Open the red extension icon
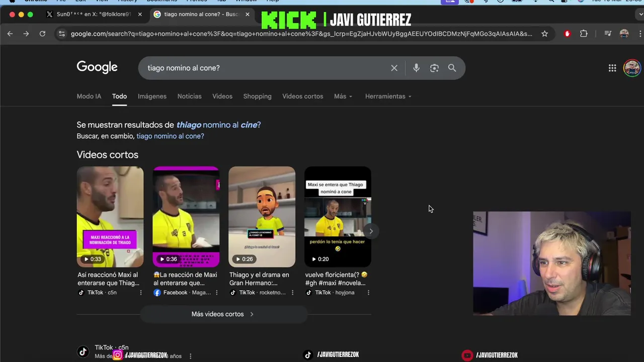 point(568,34)
